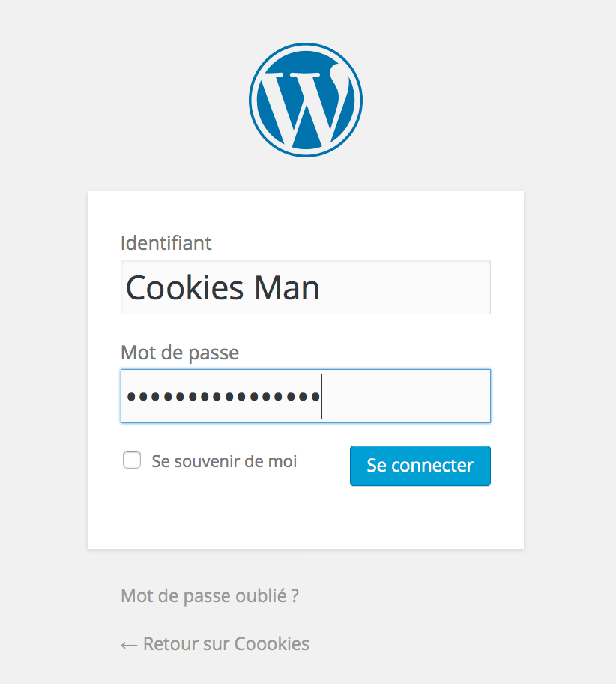Click the question mark after oublié
Image resolution: width=616 pixels, height=684 pixels.
tap(295, 596)
